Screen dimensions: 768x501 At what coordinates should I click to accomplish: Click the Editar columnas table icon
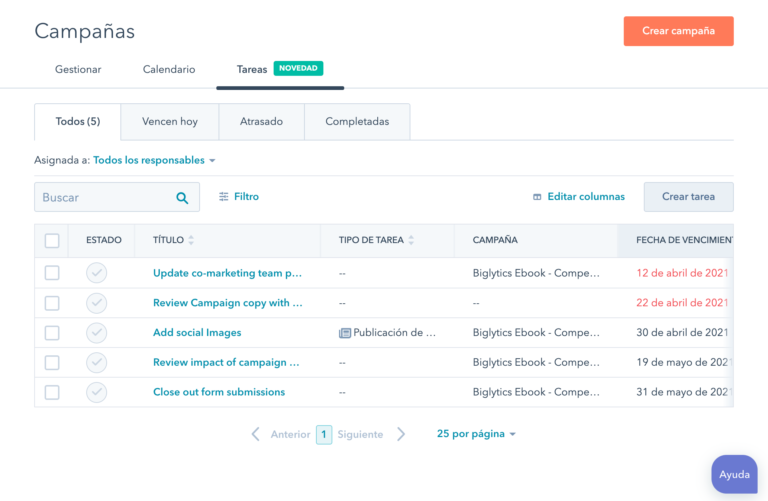[537, 197]
